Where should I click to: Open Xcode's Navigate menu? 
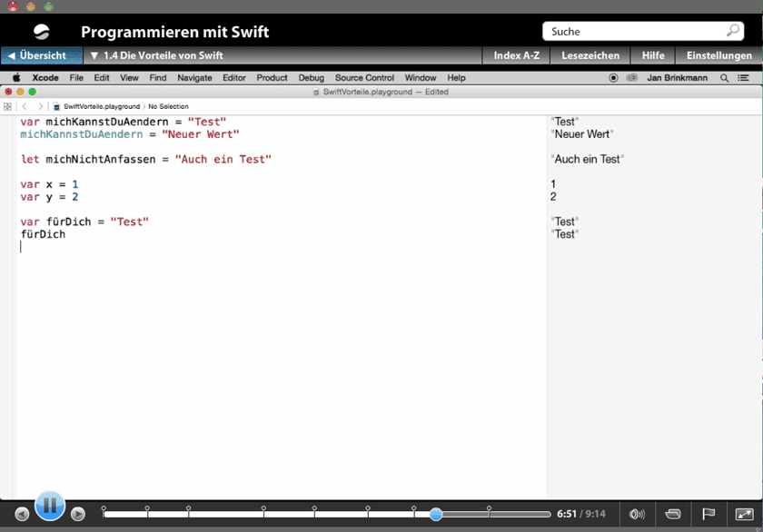click(x=193, y=77)
